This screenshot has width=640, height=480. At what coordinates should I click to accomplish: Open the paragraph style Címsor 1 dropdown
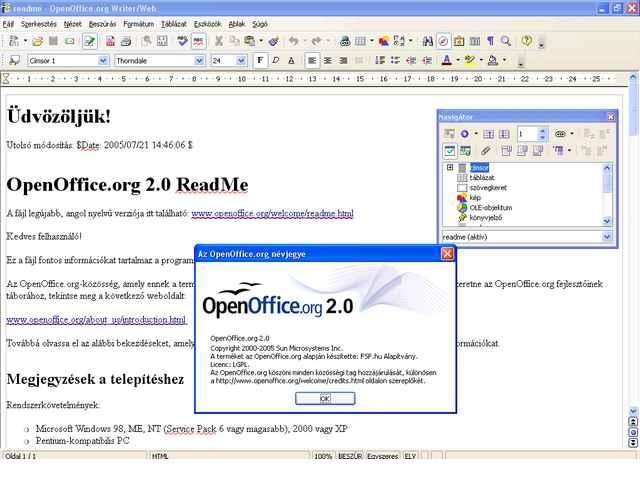tap(103, 61)
